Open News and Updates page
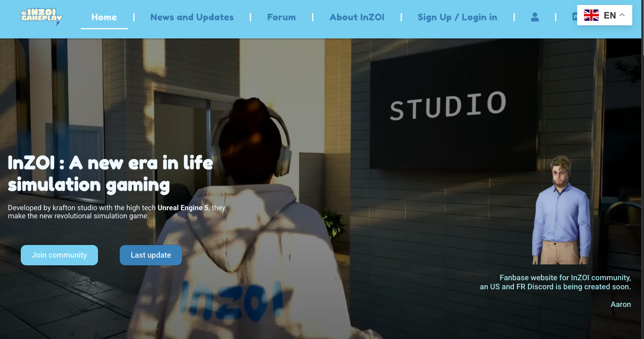 tap(192, 17)
